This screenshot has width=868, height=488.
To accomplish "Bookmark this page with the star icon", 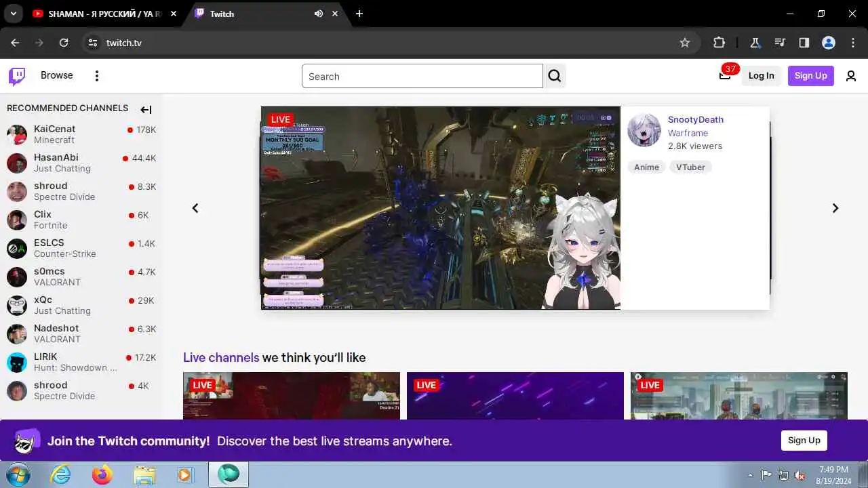I will click(x=685, y=43).
